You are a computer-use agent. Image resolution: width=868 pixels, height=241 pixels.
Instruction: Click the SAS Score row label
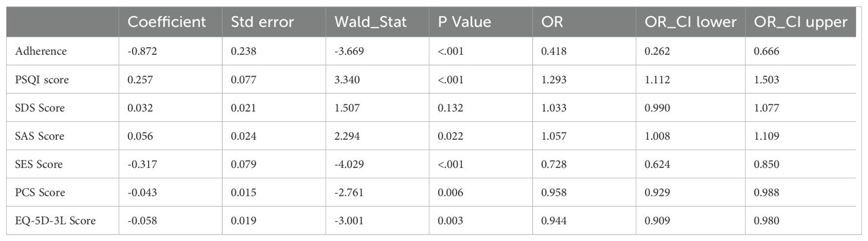pyautogui.click(x=40, y=136)
